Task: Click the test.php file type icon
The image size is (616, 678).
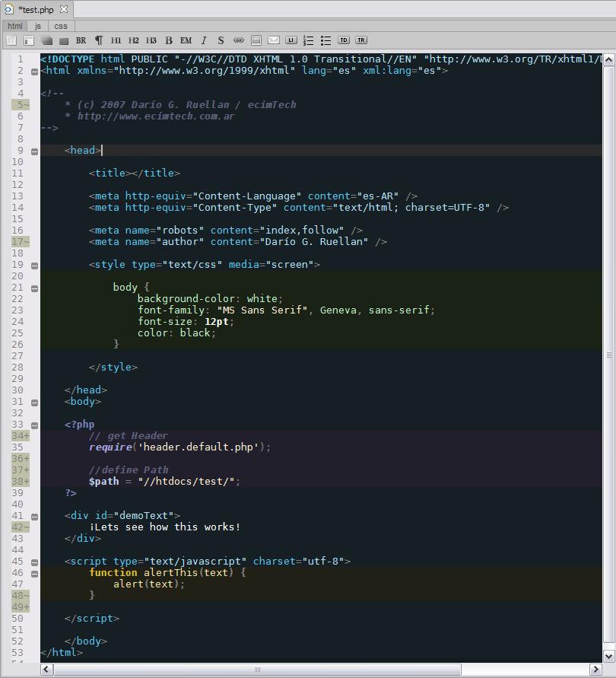Action: 9,9
